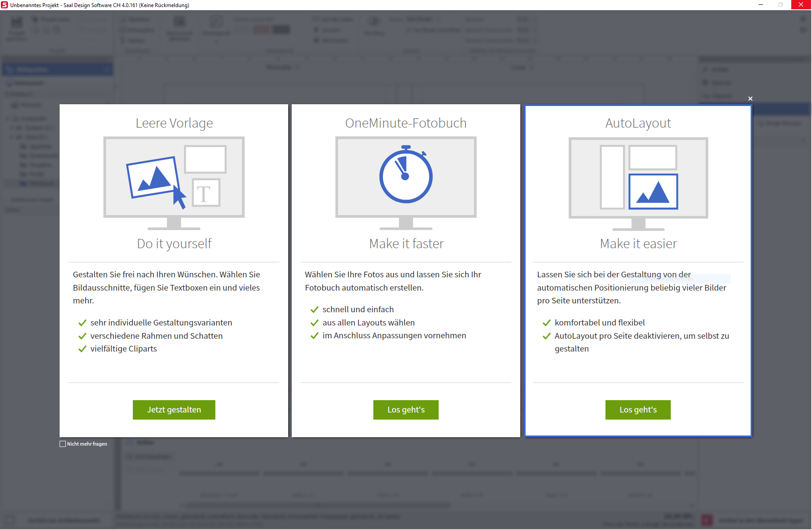Click the Do it yourself subtitle

pyautogui.click(x=174, y=243)
